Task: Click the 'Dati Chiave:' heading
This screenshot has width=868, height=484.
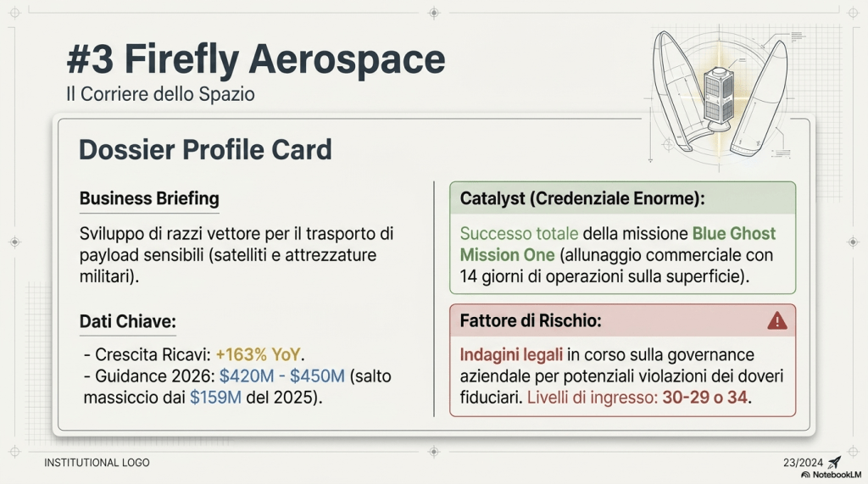Action: coord(127,321)
